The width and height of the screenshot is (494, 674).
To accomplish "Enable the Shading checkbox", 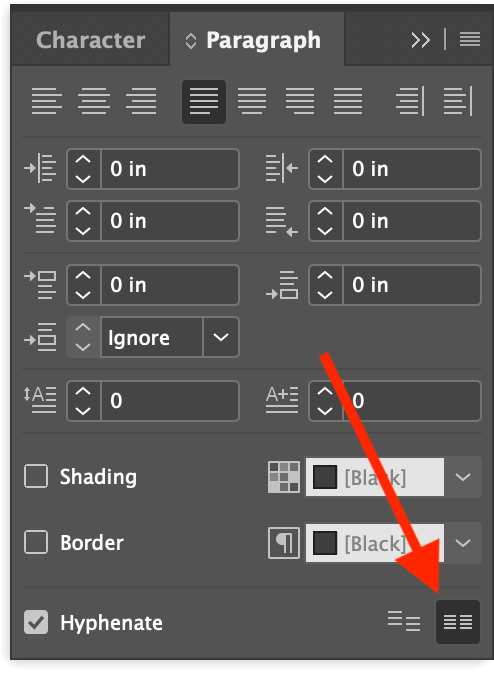I will pyautogui.click(x=36, y=476).
